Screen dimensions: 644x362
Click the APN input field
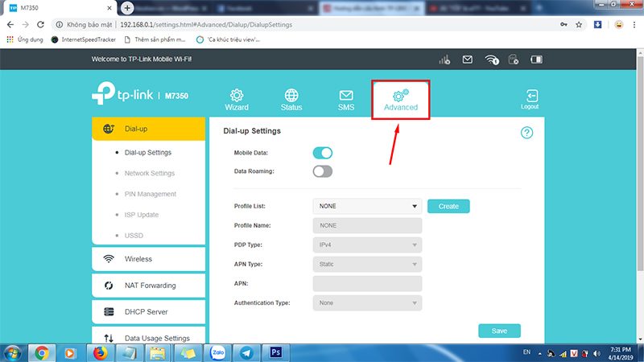click(367, 283)
